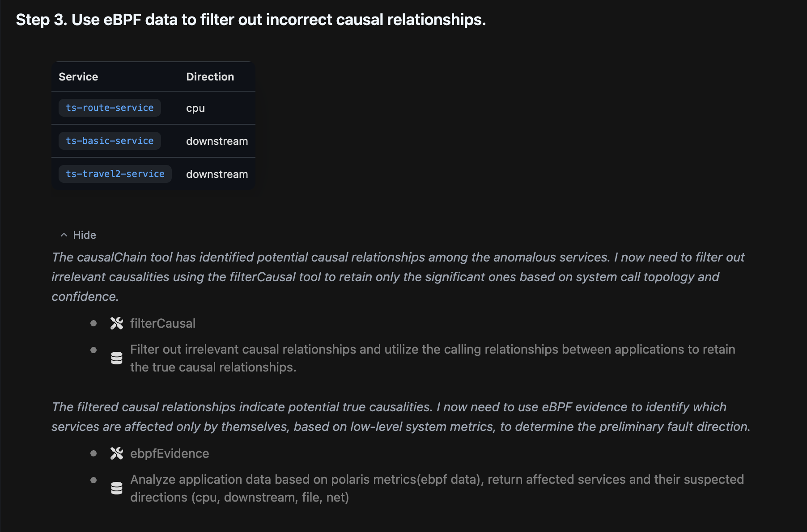Select the Direction column header
807x532 pixels.
pos(210,76)
